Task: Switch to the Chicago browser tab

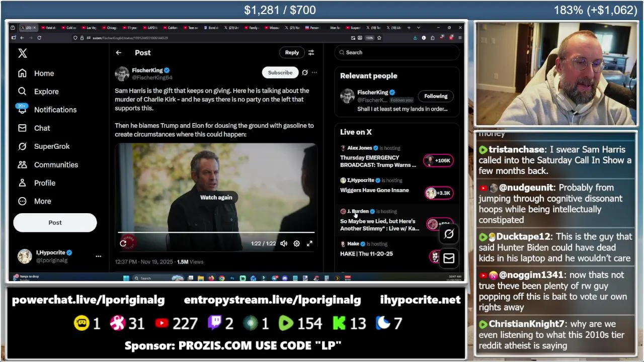Action: click(x=110, y=28)
